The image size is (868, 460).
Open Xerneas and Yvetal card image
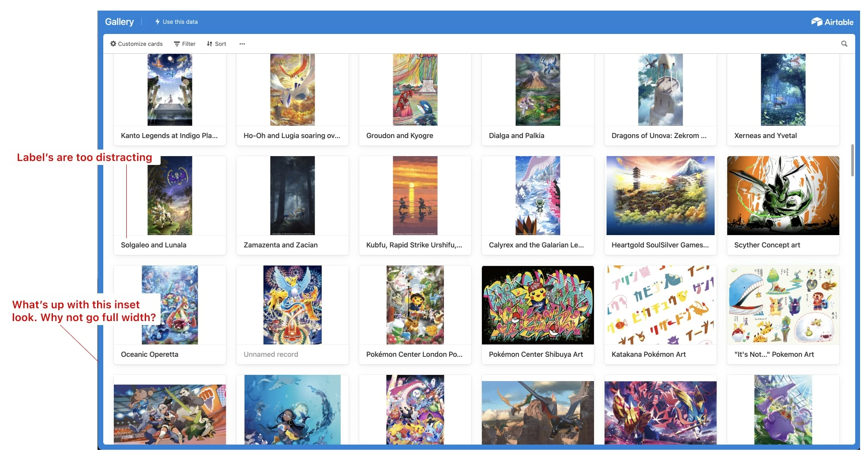pos(783,90)
